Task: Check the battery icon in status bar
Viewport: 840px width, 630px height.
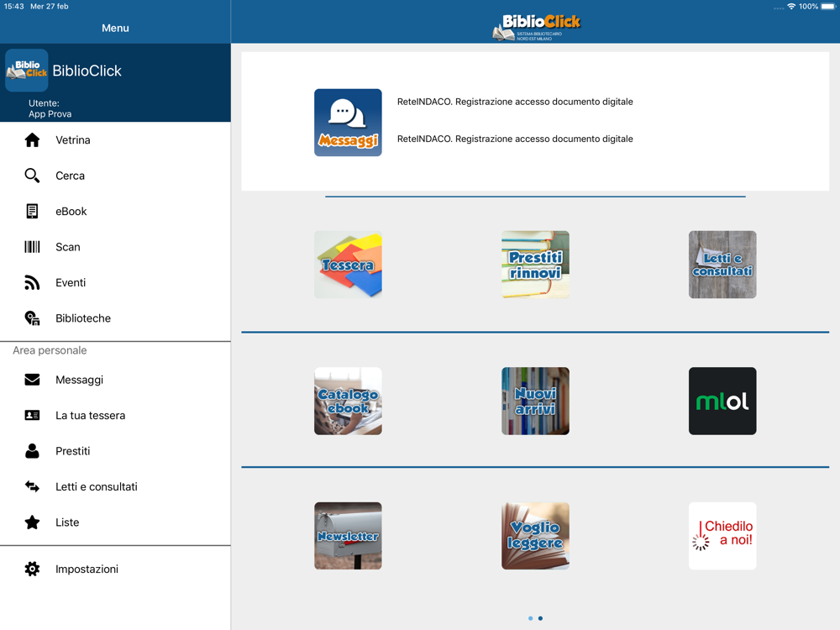Action: (828, 7)
